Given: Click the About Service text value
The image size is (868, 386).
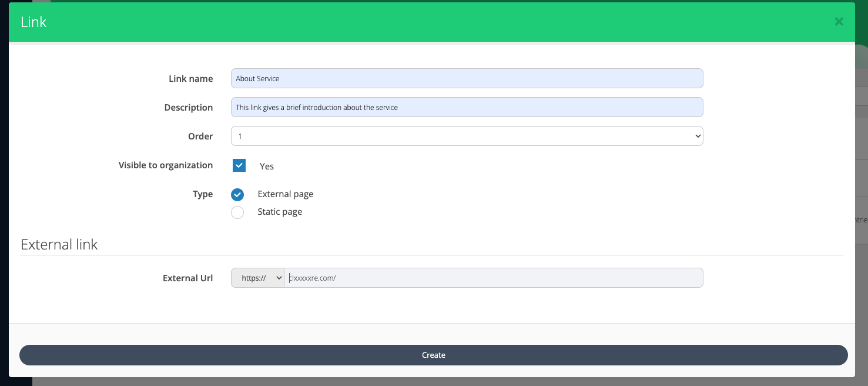Looking at the screenshot, I should click(x=257, y=78).
